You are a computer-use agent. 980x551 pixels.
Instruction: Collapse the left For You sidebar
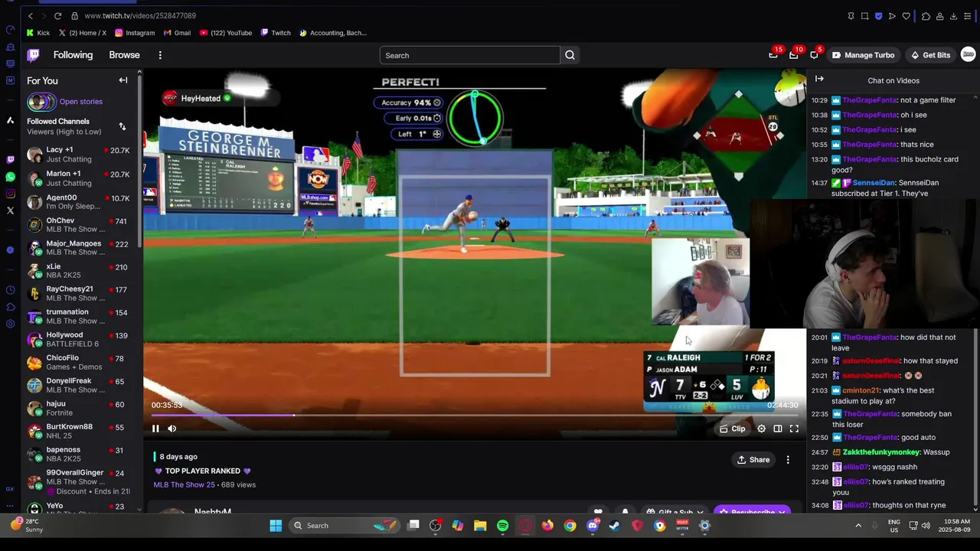coord(122,80)
